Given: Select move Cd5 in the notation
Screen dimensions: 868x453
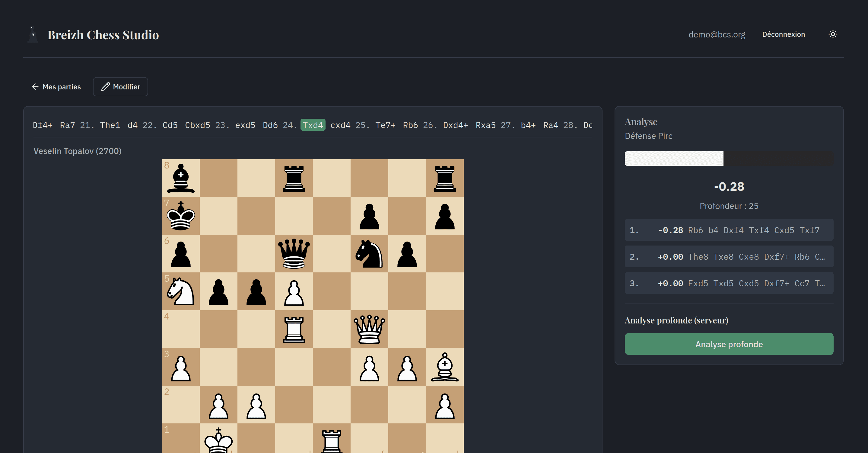Looking at the screenshot, I should coord(170,125).
